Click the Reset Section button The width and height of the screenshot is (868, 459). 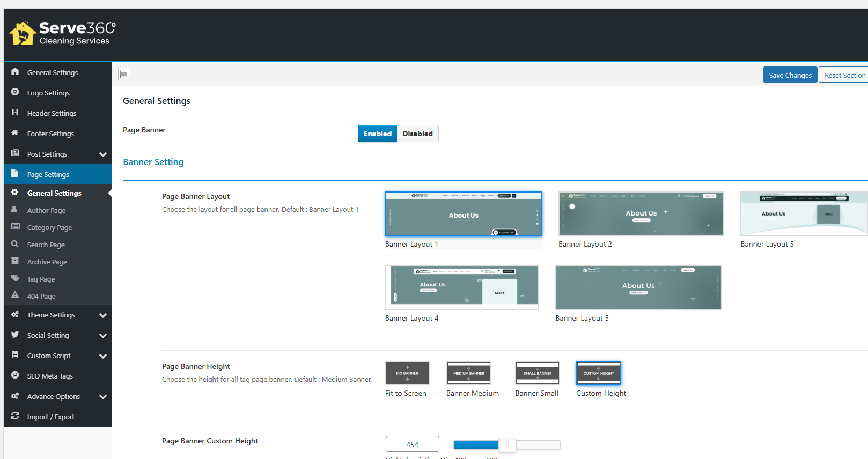point(844,75)
